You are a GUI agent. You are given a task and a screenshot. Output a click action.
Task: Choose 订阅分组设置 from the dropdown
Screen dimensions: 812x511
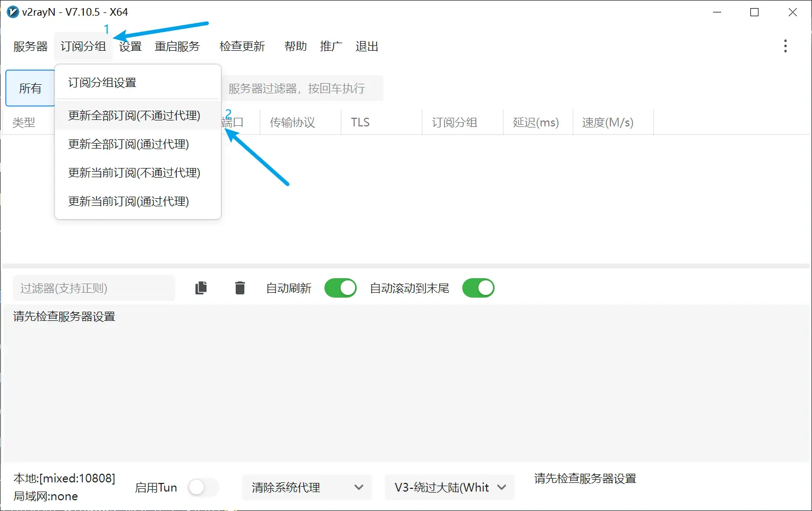tap(138, 83)
